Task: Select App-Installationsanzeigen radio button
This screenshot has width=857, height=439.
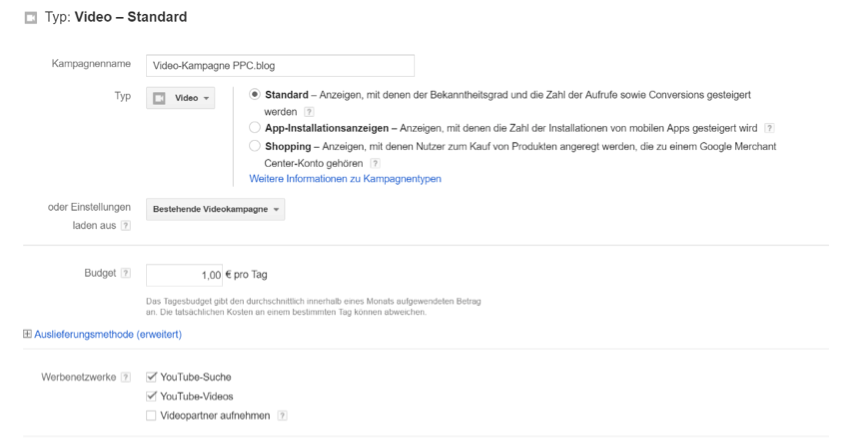Action: point(254,128)
